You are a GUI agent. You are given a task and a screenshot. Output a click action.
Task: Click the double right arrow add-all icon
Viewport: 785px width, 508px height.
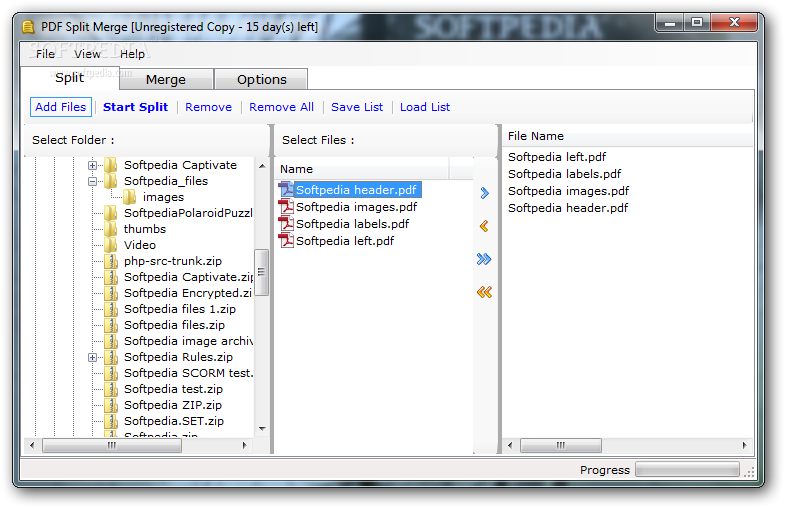pos(484,259)
